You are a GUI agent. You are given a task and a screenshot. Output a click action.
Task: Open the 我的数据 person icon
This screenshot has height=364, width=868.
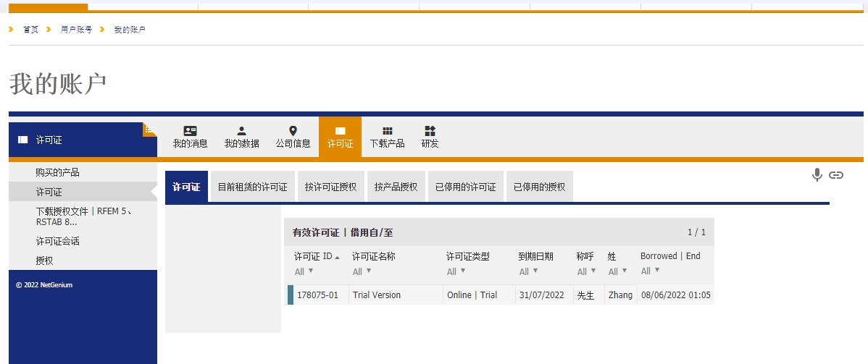241,131
